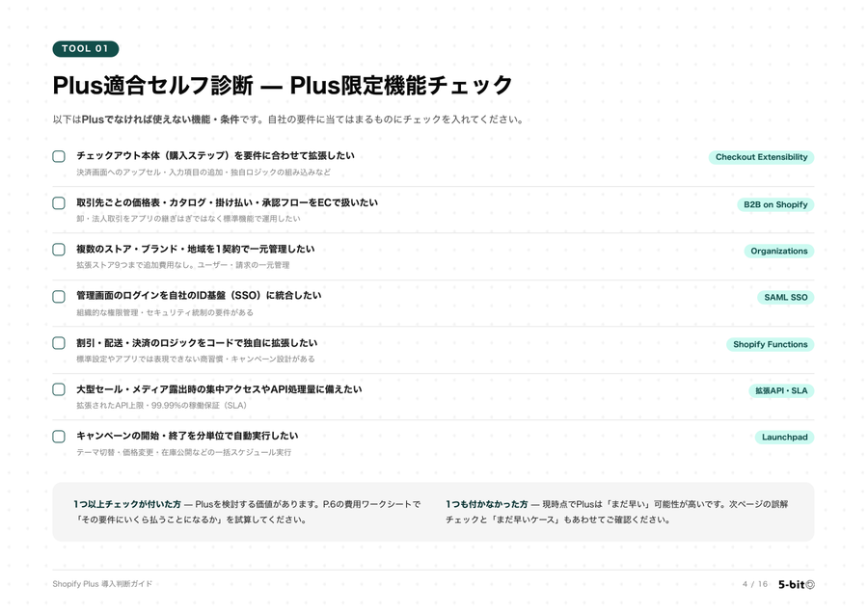Click the Checkout Extensibility tag
This screenshot has height=613, width=868.
coord(761,157)
